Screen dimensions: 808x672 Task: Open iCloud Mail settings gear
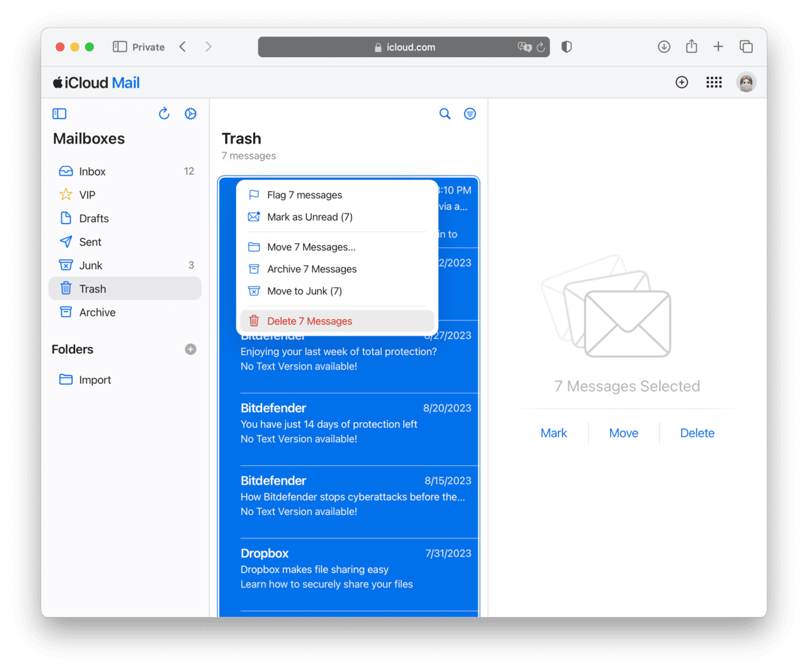pos(191,114)
